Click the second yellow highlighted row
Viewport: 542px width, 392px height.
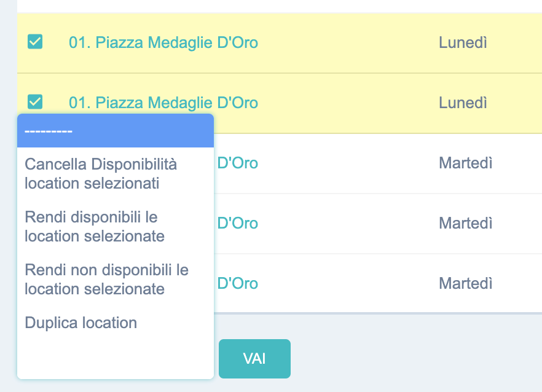click(369, 103)
